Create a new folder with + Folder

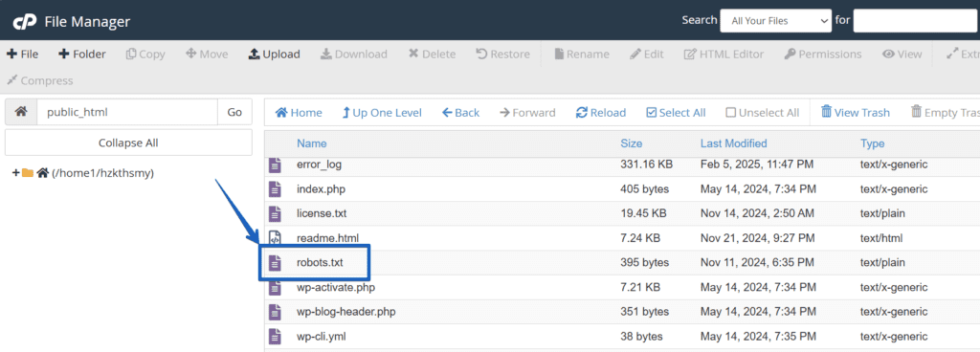click(82, 55)
